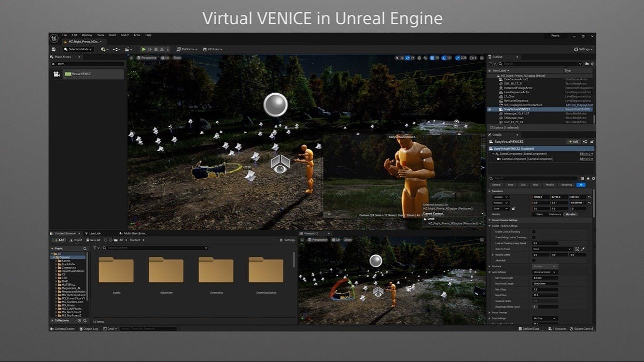Open the Cinematics clapperboard dropdown
The image size is (644, 362).
(x=128, y=49)
